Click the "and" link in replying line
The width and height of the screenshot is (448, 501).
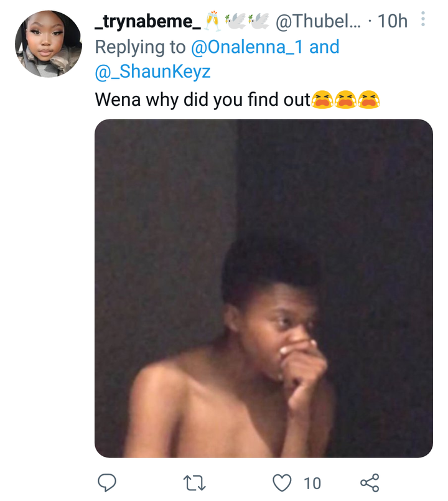(324, 47)
